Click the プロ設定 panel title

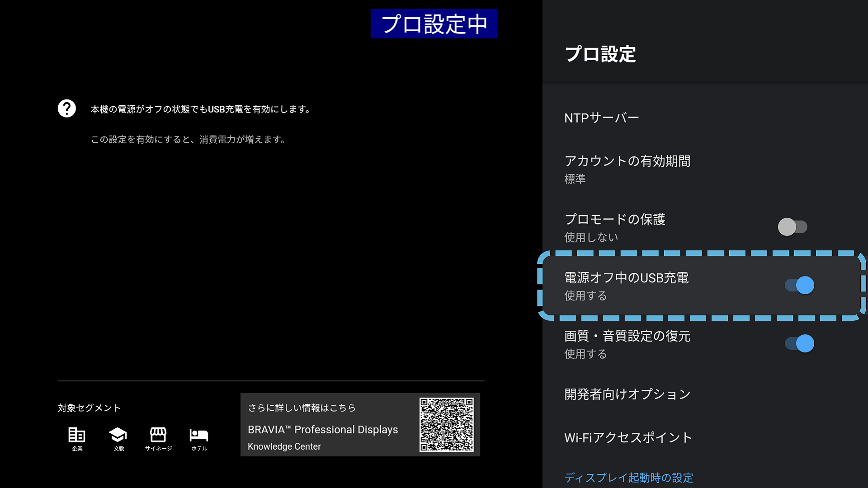tap(600, 54)
